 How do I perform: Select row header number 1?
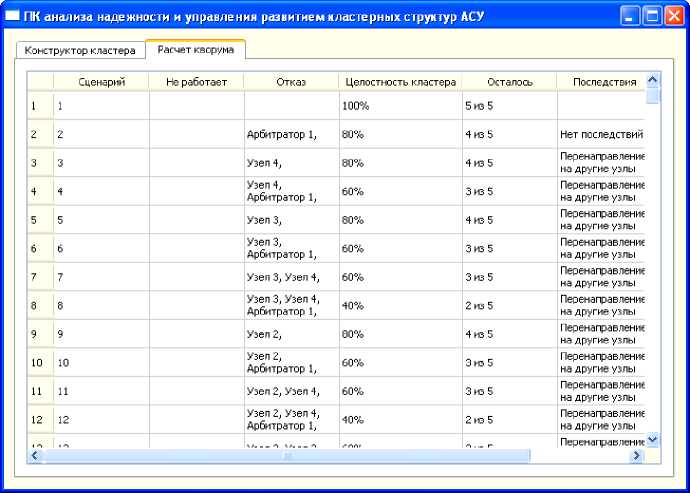[x=40, y=106]
